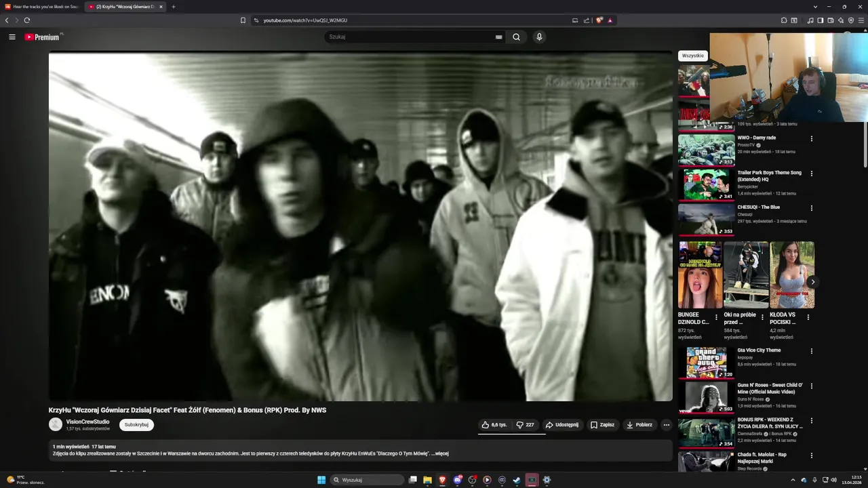
Task: Show hidden system tray icons
Action: pos(793,480)
